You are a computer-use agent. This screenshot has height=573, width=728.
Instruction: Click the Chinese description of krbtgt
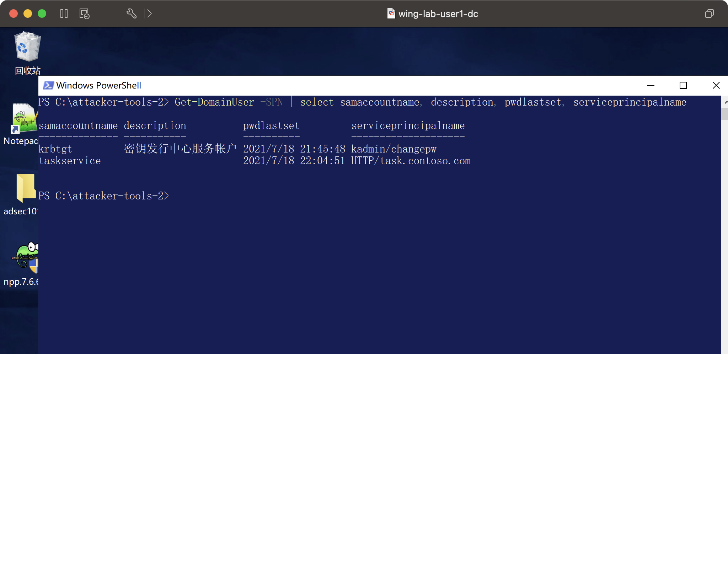click(180, 149)
